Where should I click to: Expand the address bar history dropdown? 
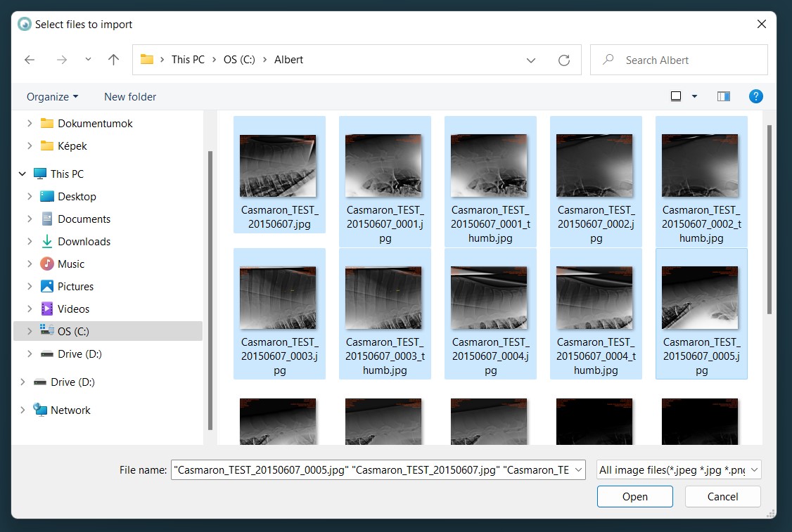(531, 60)
